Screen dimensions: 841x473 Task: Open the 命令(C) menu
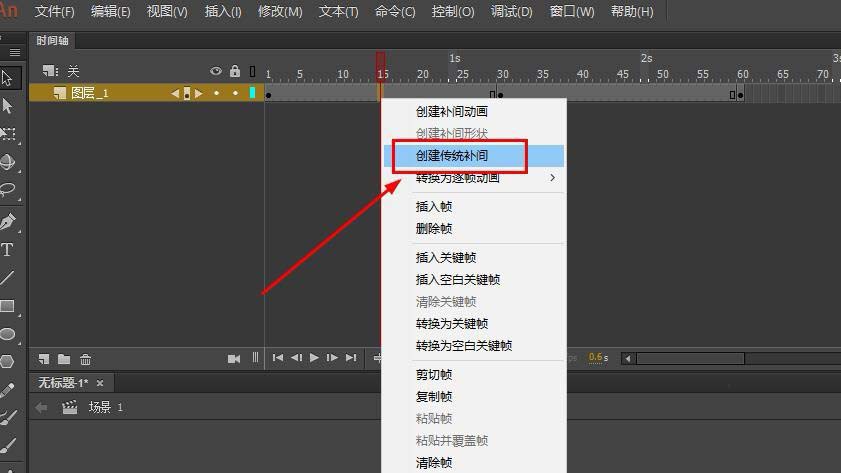tap(395, 11)
